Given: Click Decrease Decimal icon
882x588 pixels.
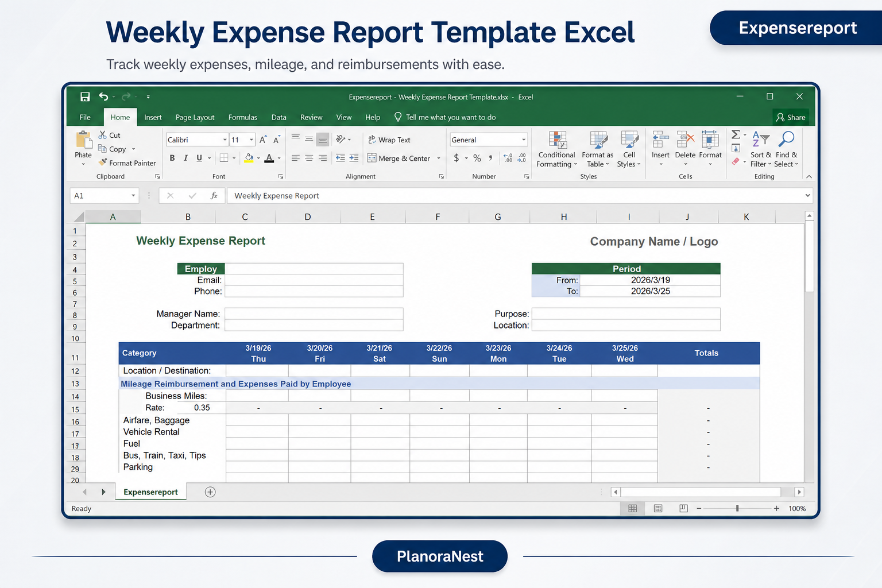Looking at the screenshot, I should (521, 158).
